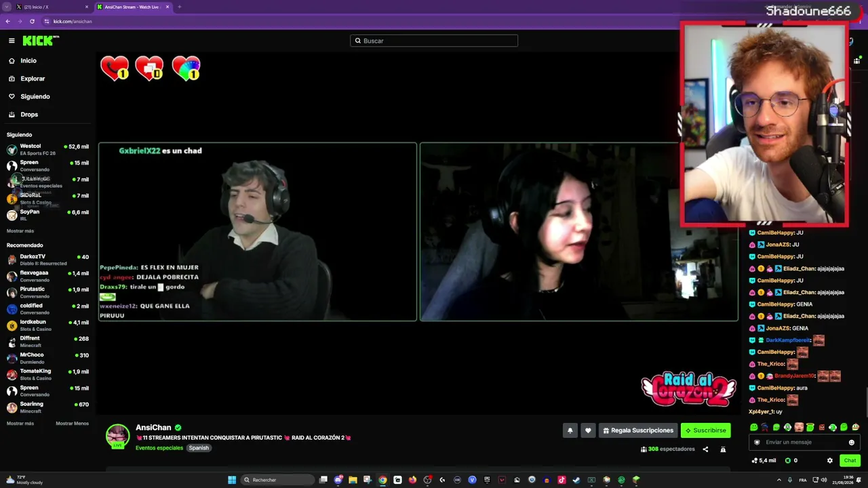Open MrChoco recommended channel
The height and width of the screenshot is (488, 868).
click(x=47, y=358)
